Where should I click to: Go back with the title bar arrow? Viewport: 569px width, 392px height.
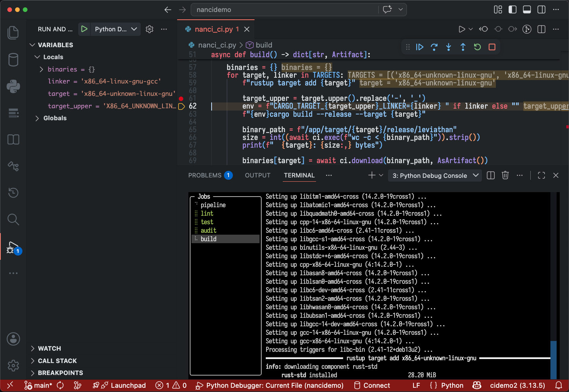(x=167, y=10)
